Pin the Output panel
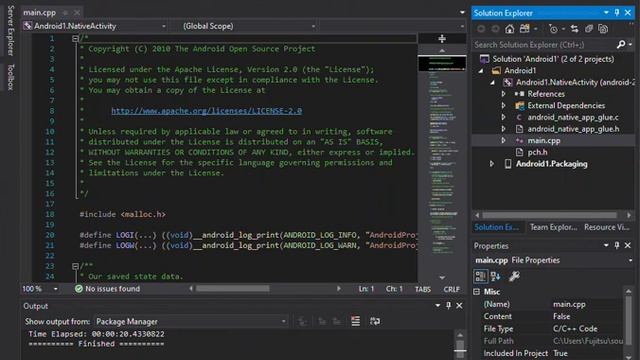This screenshot has width=640, height=360. pyautogui.click(x=448, y=305)
